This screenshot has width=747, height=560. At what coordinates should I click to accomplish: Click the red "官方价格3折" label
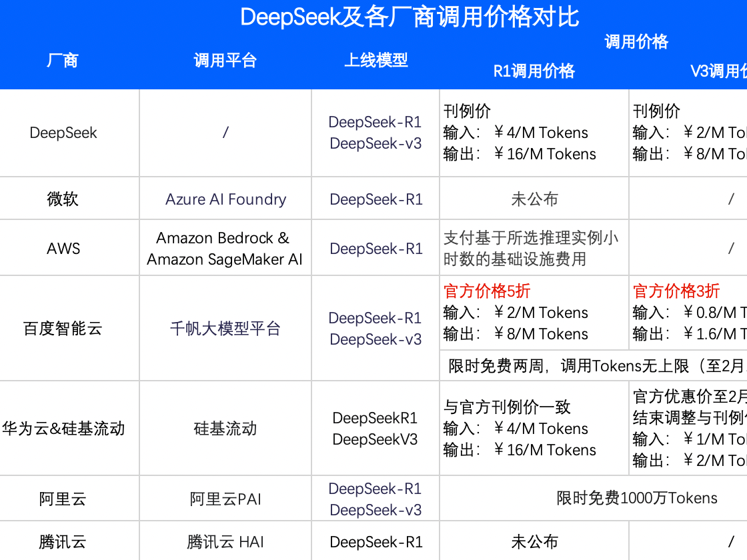tap(676, 291)
